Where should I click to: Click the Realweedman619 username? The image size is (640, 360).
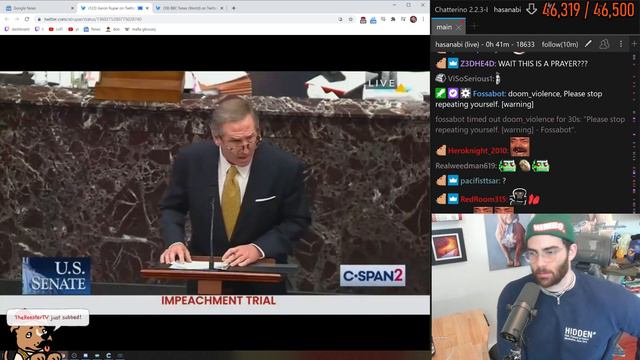click(466, 166)
